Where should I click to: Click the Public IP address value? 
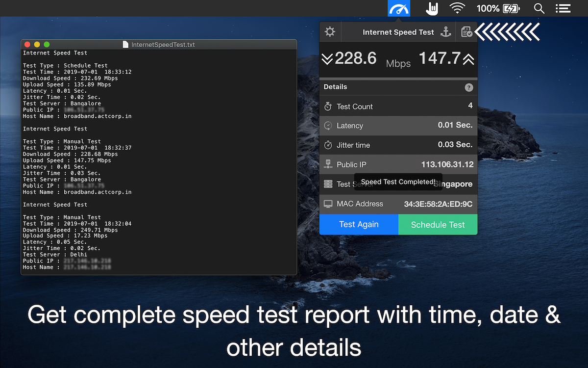pos(447,164)
